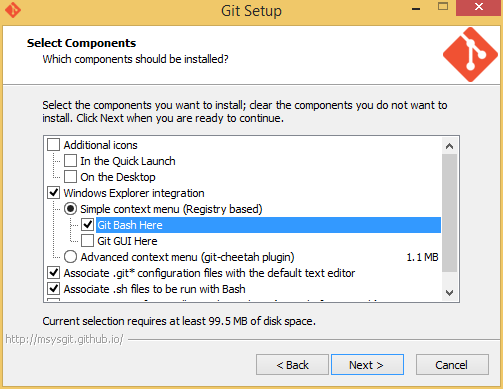This screenshot has width=503, height=389.
Task: Cancel the Git setup
Action: click(452, 365)
